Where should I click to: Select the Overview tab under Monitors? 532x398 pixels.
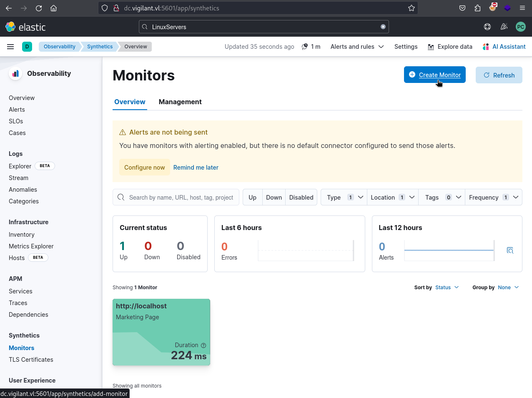130,102
